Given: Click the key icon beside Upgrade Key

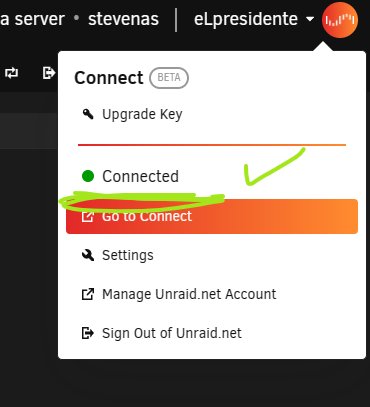Looking at the screenshot, I should [88, 114].
